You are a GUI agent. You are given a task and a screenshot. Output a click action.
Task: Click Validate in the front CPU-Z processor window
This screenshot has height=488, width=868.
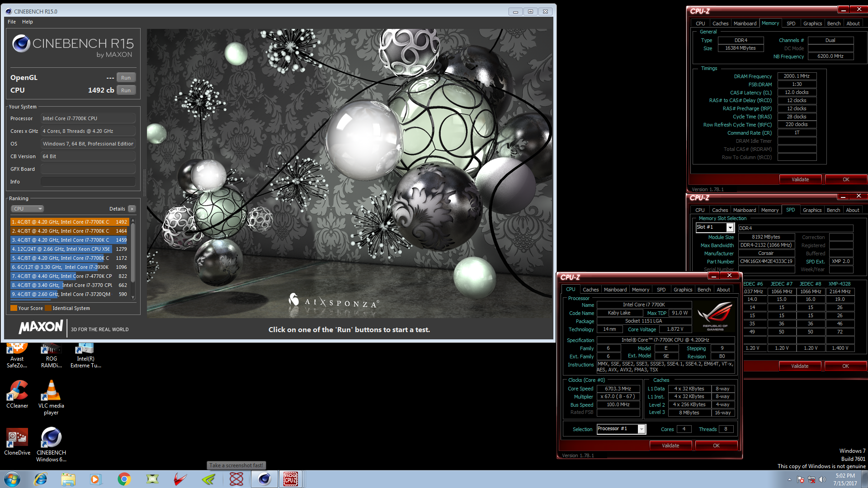pos(670,446)
